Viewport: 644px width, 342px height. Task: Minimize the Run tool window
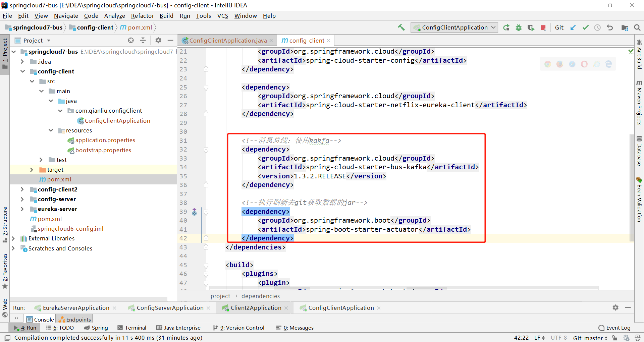[x=628, y=307]
